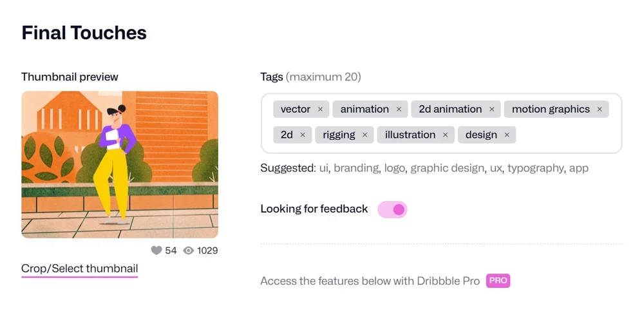Open the Crop/Select thumbnail link
This screenshot has width=644, height=313.
[x=79, y=269]
